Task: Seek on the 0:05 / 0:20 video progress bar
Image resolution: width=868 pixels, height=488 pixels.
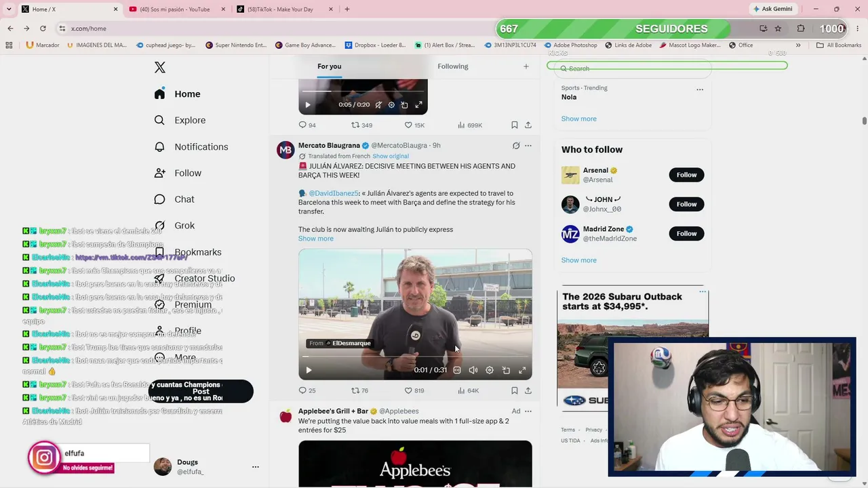Action: tap(363, 91)
